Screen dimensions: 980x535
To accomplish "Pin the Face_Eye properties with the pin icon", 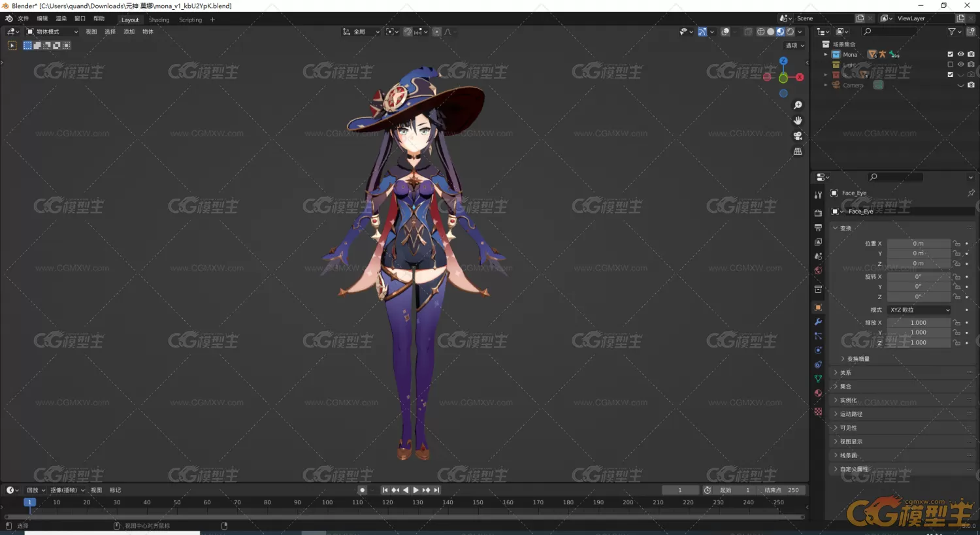I will (971, 193).
